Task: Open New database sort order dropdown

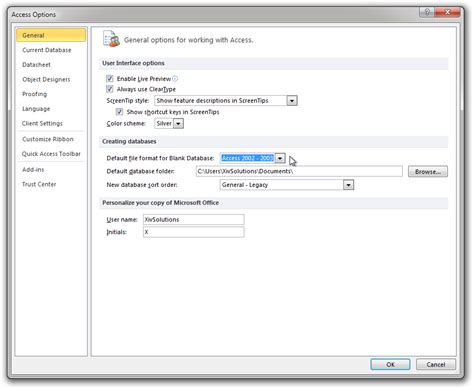Action: coord(348,185)
